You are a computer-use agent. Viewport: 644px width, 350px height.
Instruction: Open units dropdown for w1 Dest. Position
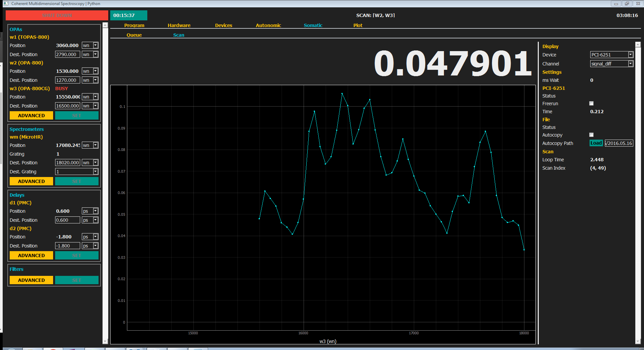pos(96,54)
